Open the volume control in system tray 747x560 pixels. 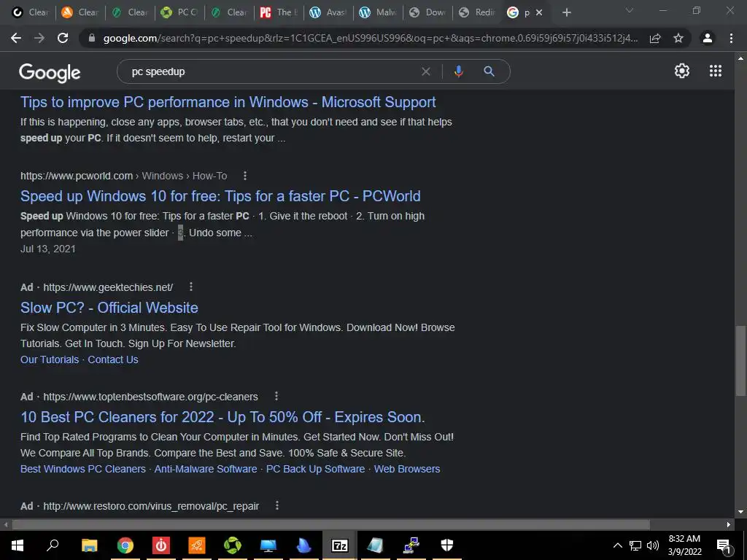pos(653,545)
